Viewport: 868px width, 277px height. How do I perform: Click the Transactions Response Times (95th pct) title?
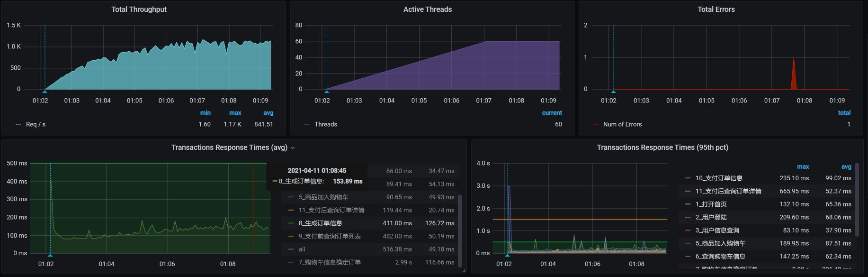(x=662, y=148)
